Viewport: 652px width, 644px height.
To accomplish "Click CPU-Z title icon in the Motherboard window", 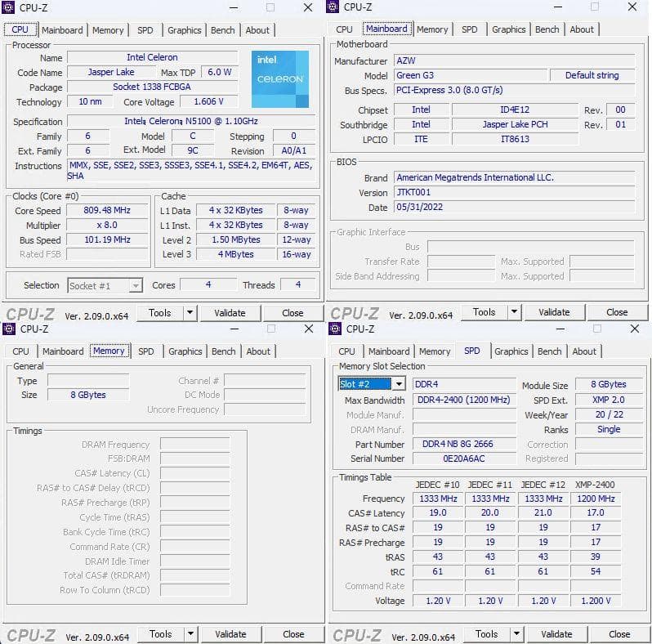I will [333, 7].
